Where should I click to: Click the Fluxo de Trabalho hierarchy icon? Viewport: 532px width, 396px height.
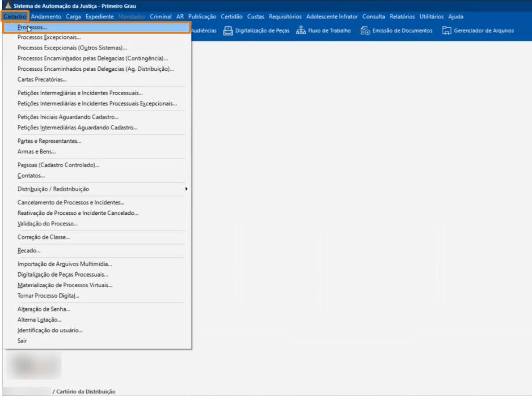pyautogui.click(x=300, y=30)
